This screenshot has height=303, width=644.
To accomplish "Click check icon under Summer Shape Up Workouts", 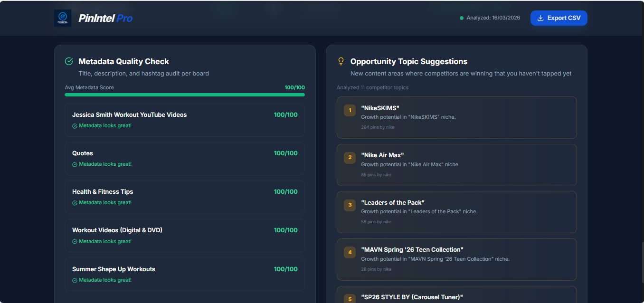I will (x=75, y=280).
